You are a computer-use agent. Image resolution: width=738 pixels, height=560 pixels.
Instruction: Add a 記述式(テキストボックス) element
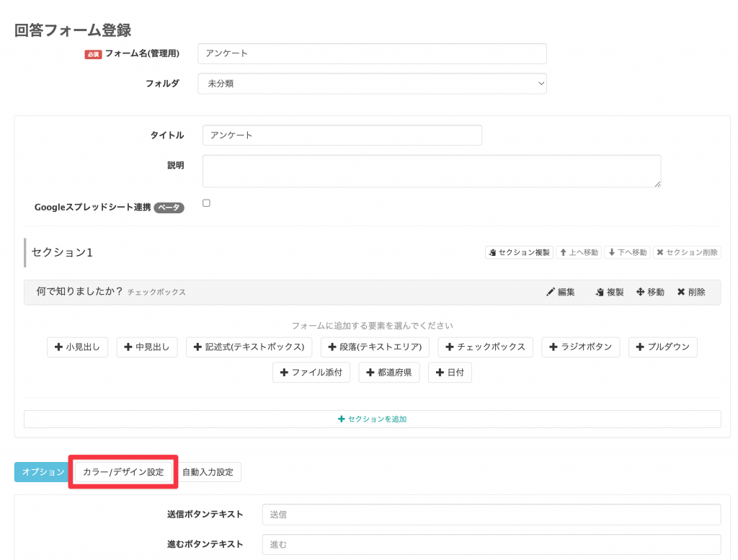(x=249, y=347)
